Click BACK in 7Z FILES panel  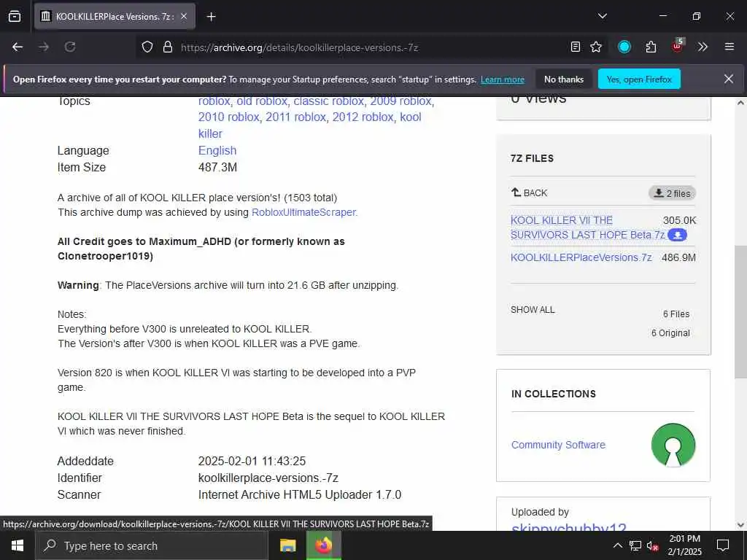tap(530, 192)
